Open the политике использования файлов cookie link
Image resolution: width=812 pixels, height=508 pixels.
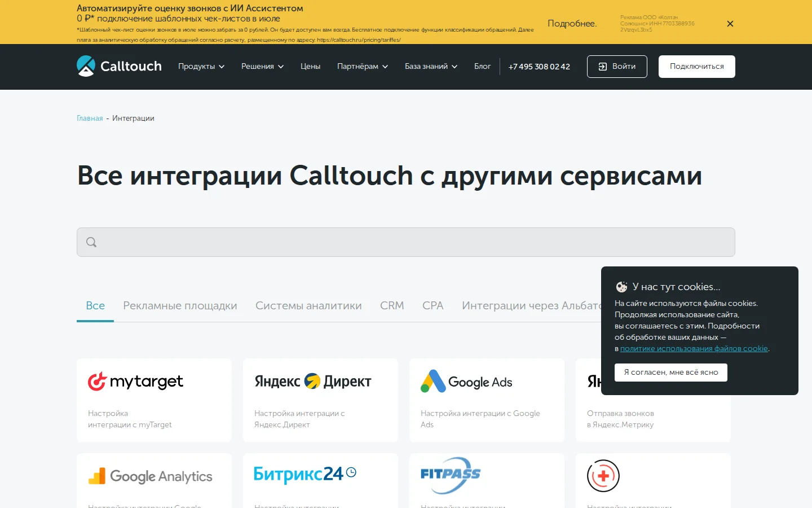point(694,349)
